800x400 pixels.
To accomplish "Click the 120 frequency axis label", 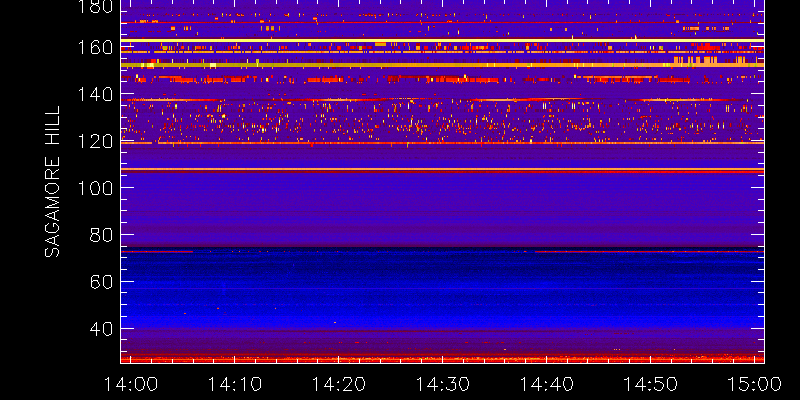I will click(95, 141).
